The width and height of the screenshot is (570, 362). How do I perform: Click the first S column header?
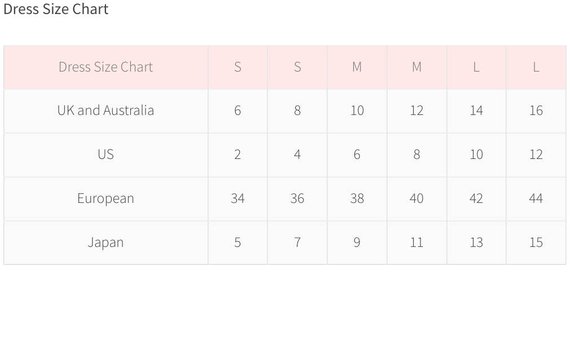point(238,67)
